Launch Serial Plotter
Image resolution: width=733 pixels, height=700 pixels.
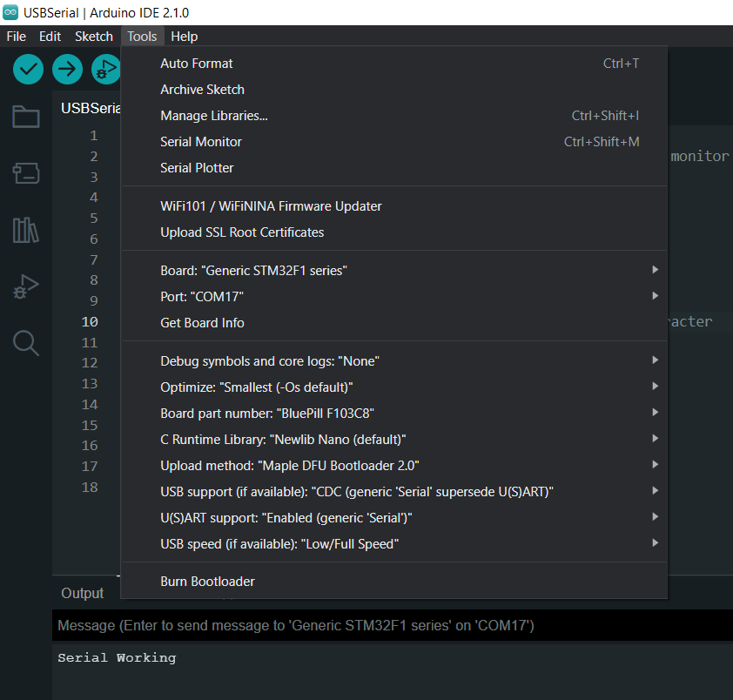click(x=394, y=168)
